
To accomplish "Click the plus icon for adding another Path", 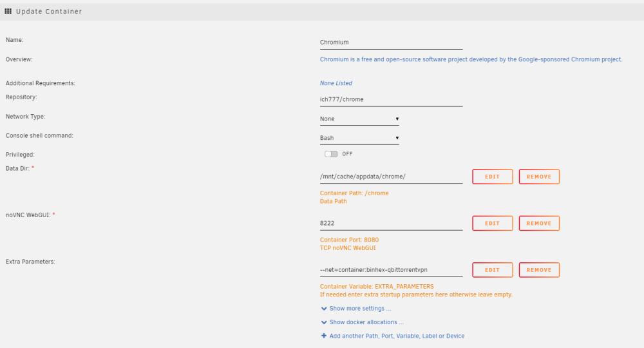I will tap(324, 336).
